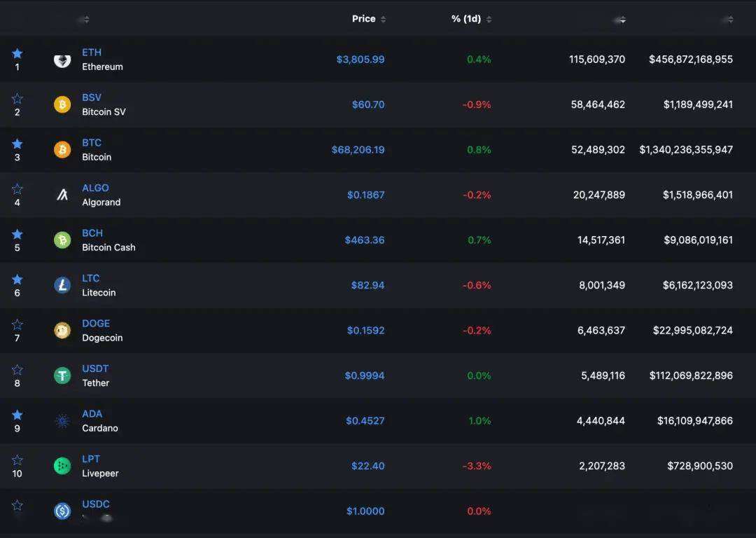The height and width of the screenshot is (538, 756).
Task: Click the value 2,207,283
Action: coord(602,466)
